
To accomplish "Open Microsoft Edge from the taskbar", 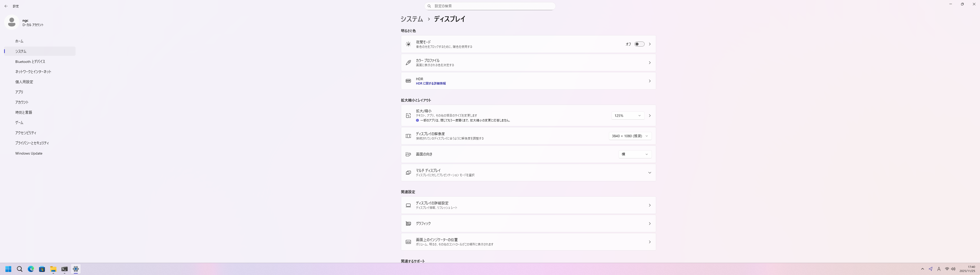I will tap(31, 269).
